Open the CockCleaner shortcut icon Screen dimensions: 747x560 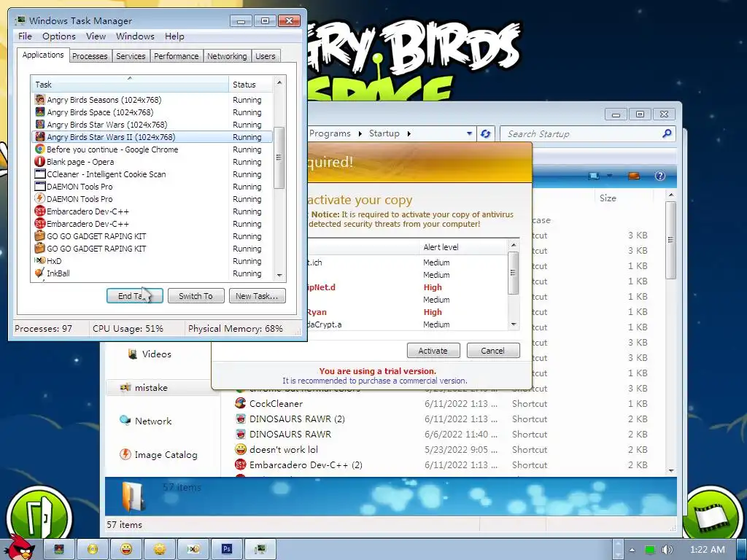tap(241, 403)
